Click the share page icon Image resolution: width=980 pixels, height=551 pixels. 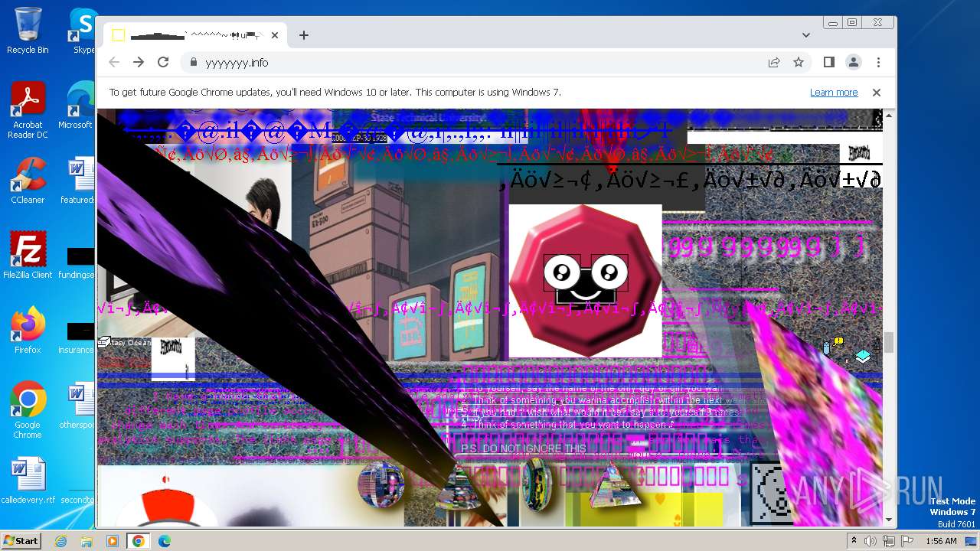pos(774,62)
